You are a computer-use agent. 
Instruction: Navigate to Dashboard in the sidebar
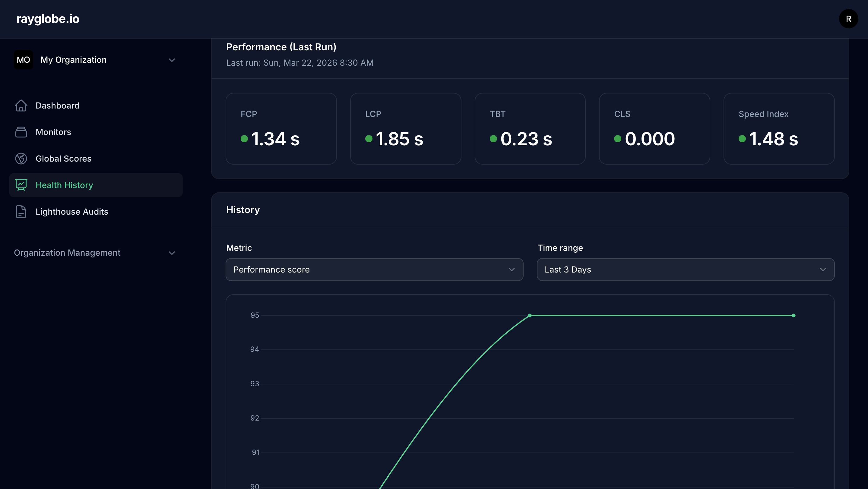[x=57, y=106]
